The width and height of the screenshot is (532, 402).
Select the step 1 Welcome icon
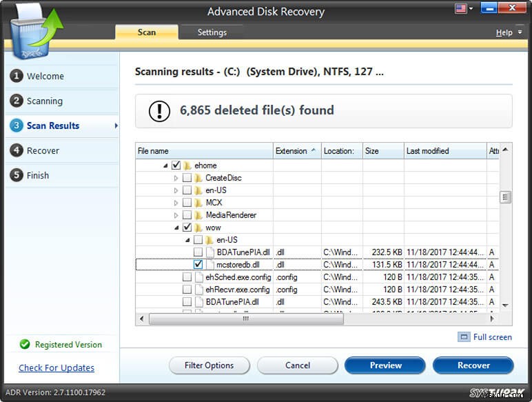pyautogui.click(x=16, y=76)
